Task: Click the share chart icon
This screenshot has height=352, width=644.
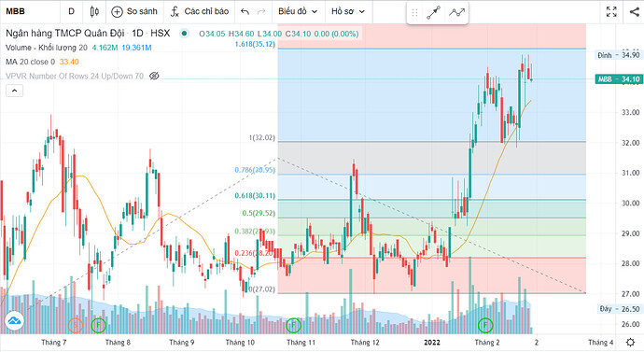Action: point(635,11)
